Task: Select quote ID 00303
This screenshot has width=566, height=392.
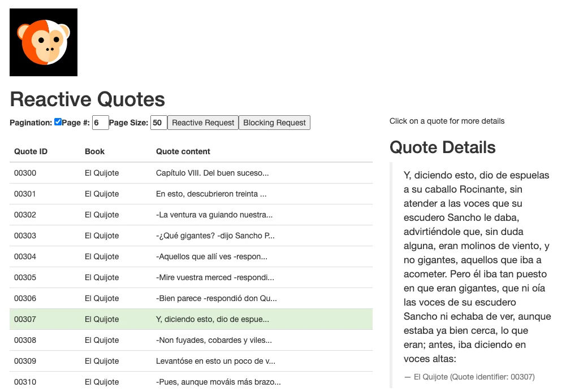Action: click(x=25, y=236)
